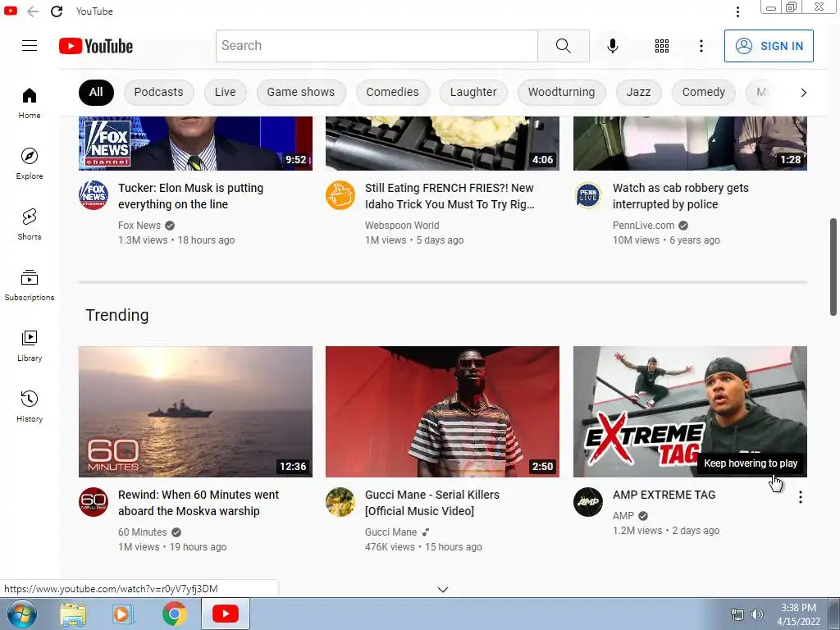Click the SIGN IN button
The height and width of the screenshot is (630, 840).
coord(769,46)
